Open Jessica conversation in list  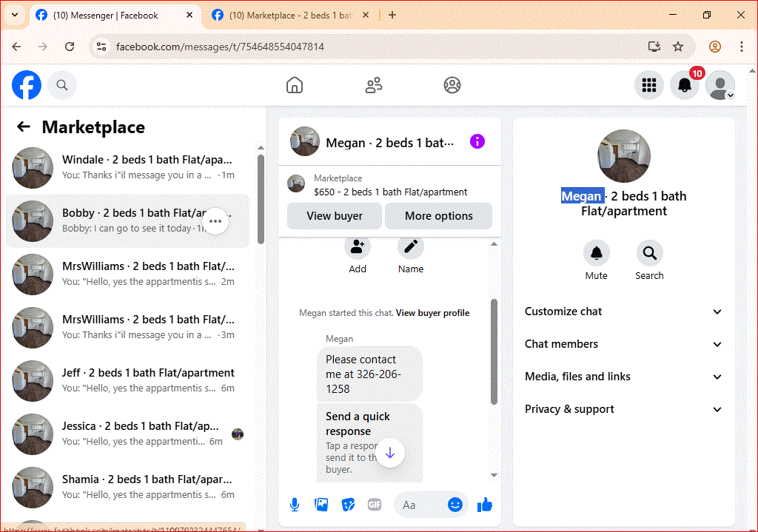[x=127, y=434]
